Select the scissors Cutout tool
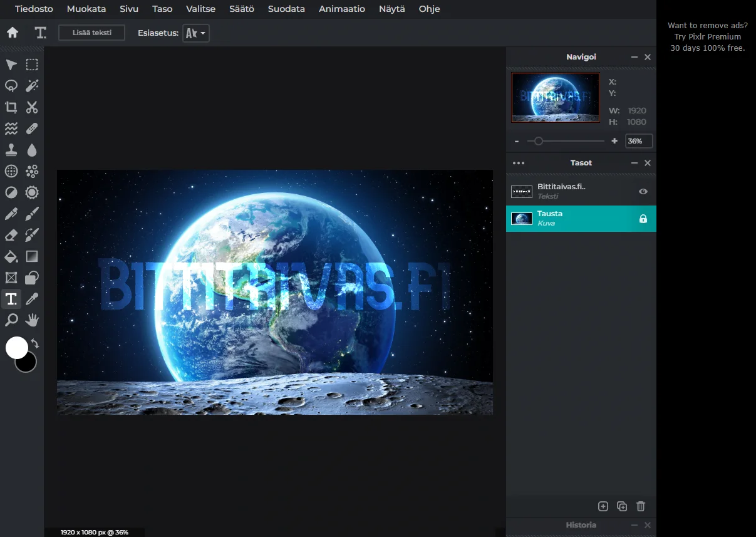 coord(32,107)
